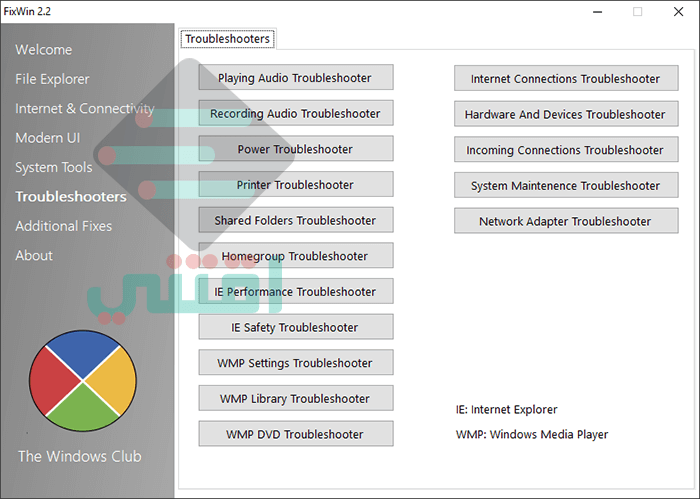Select Troubleshooters in sidebar
Image resolution: width=700 pixels, height=499 pixels.
click(71, 197)
